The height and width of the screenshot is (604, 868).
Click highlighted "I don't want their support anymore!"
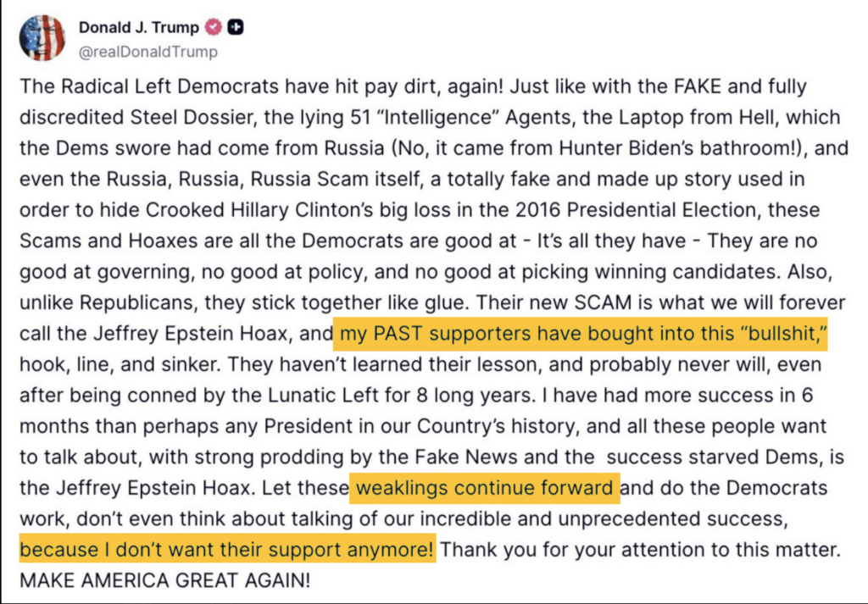pos(227,550)
